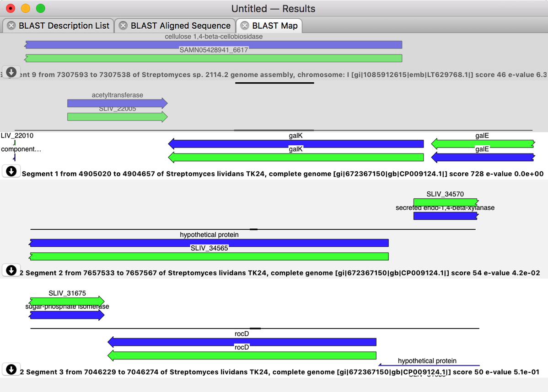This screenshot has height=392, width=548.
Task: Open the BLAST Aligned Sequence tab
Action: coord(180,26)
